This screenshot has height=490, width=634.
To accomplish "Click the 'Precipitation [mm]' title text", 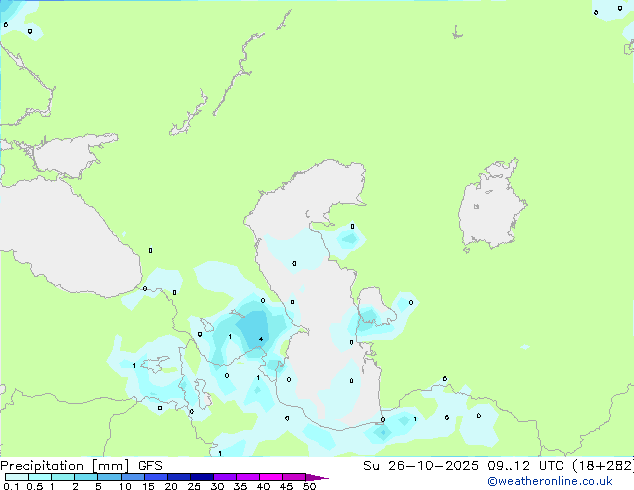I will 65,466.
